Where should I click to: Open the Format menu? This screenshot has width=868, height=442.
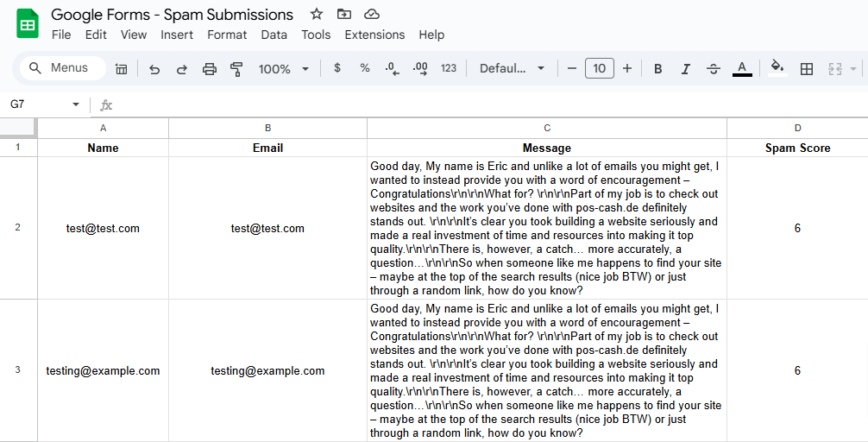(x=227, y=35)
